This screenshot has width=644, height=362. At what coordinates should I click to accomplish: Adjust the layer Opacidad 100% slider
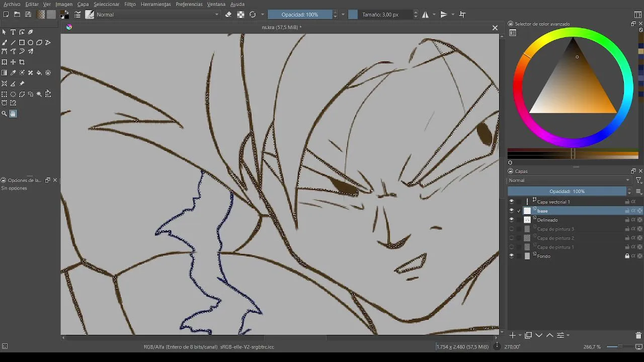tap(567, 192)
